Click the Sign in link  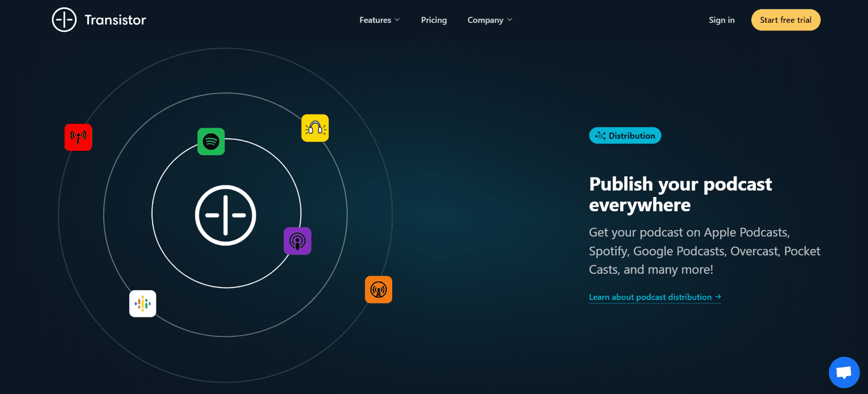(722, 20)
